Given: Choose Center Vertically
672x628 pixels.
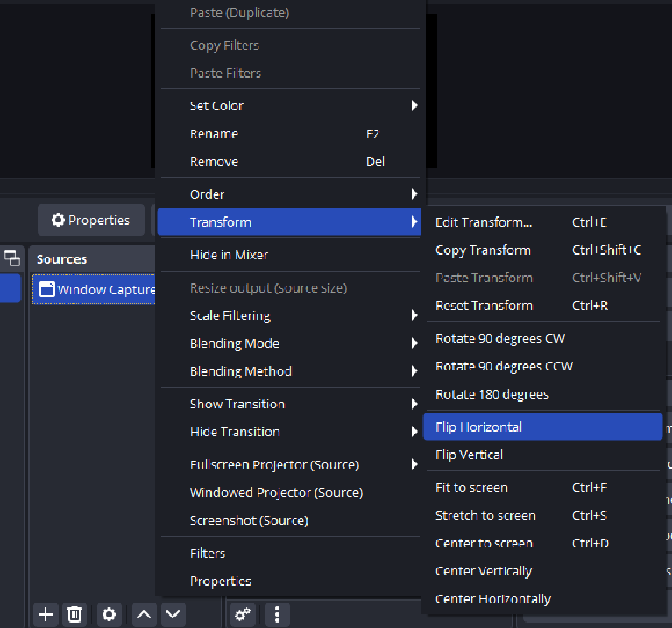Looking at the screenshot, I should point(543,571).
